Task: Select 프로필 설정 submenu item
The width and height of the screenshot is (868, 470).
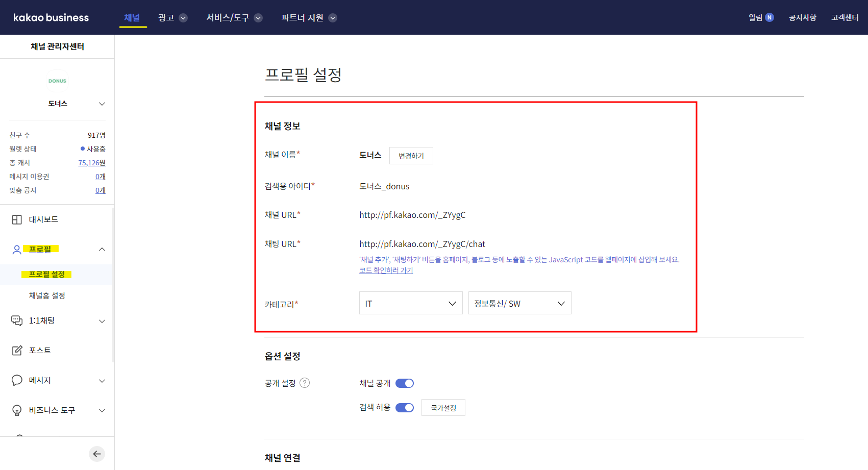Action: (46, 275)
